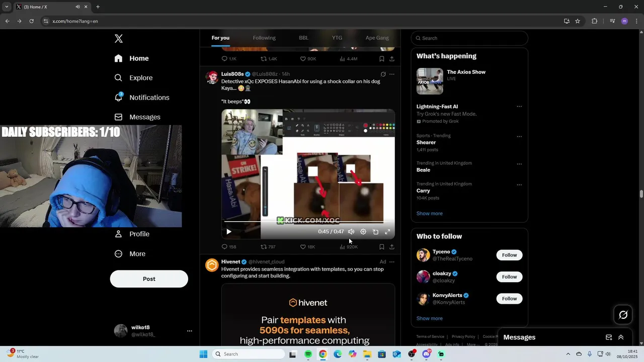Open a new browser tab
Screen dimensions: 644x362
pos(98,7)
